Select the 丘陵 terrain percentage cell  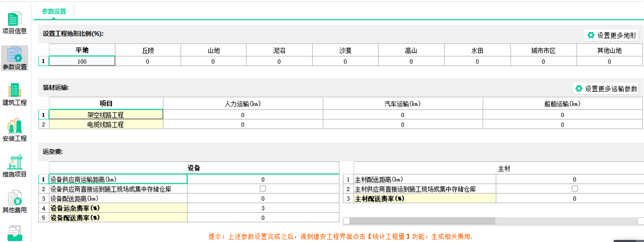click(148, 61)
